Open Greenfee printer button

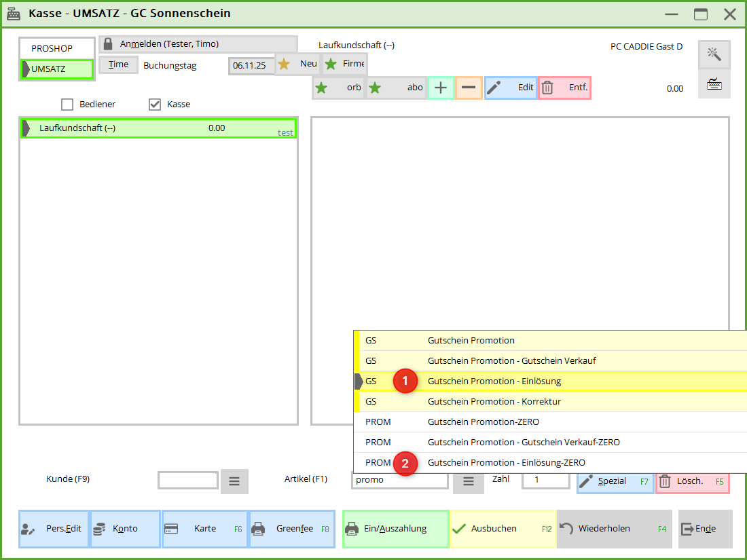[x=291, y=529]
